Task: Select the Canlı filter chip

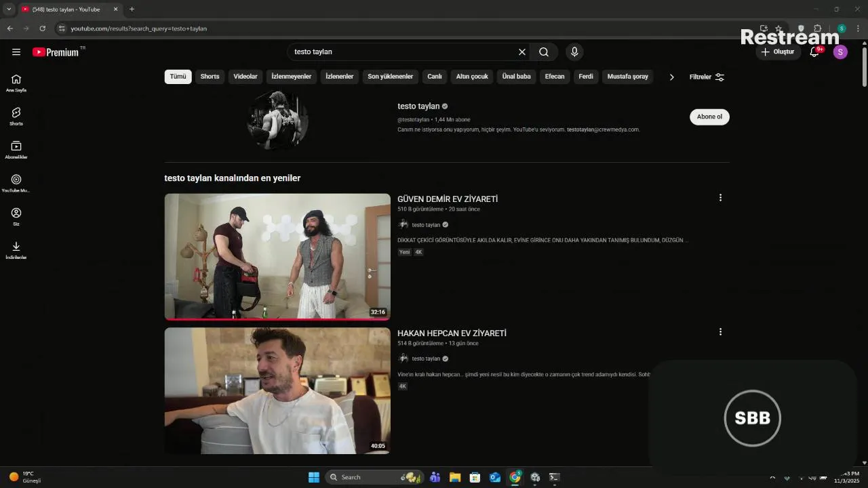Action: 435,77
